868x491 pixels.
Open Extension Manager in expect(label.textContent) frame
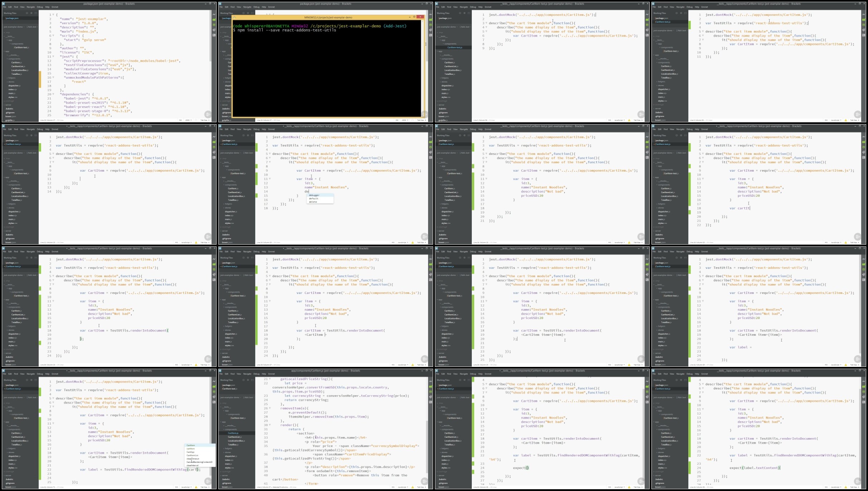coord(864,387)
